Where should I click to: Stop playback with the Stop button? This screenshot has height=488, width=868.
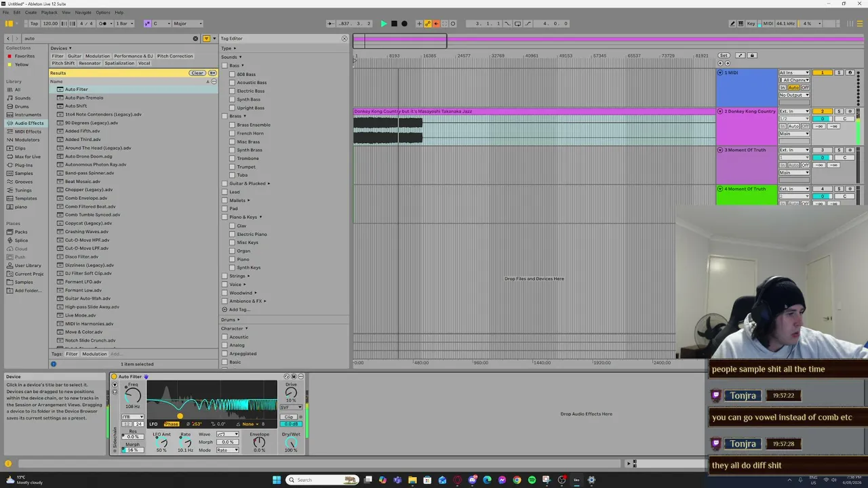pos(394,24)
